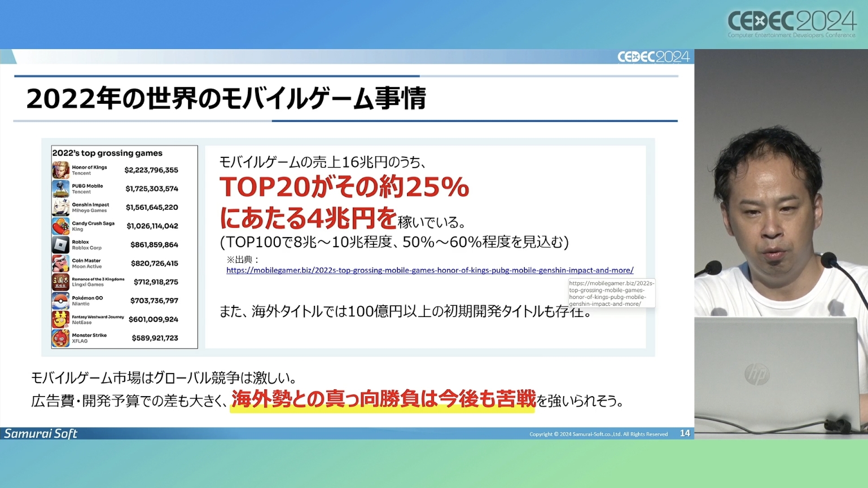This screenshot has width=868, height=488.
Task: Click the highlighted text 海外勢との真っ向勝負は今後も苦戦
Action: 383,399
